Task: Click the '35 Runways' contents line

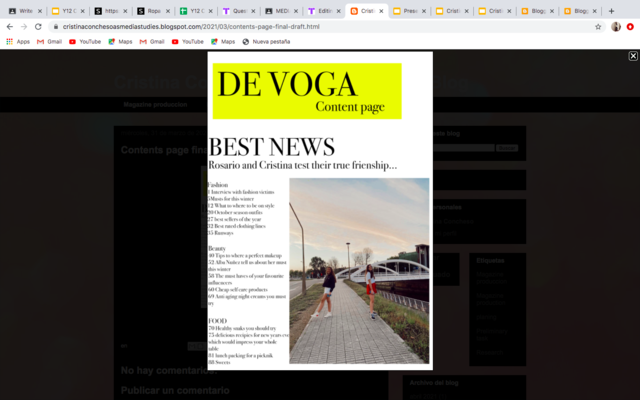Action: (x=221, y=233)
